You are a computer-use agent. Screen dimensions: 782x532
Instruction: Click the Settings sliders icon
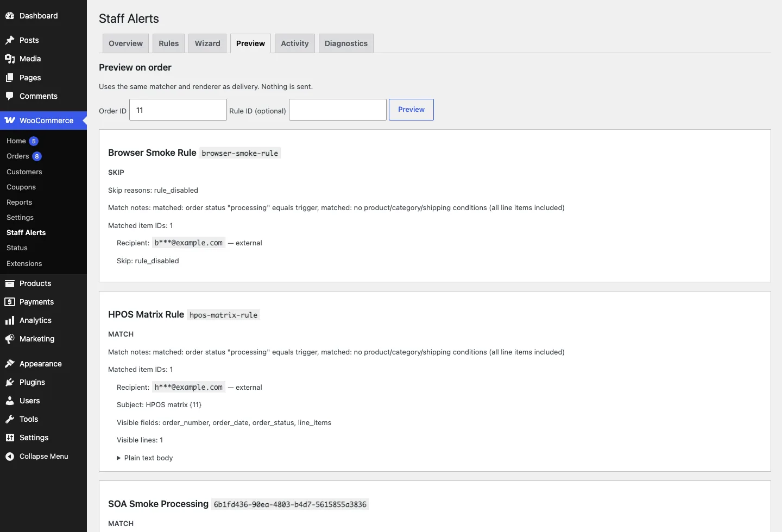(10, 438)
